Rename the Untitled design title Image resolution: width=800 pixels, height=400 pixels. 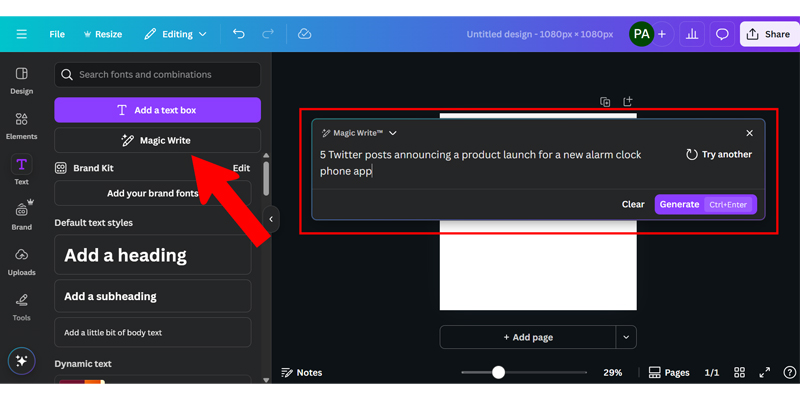tap(540, 34)
